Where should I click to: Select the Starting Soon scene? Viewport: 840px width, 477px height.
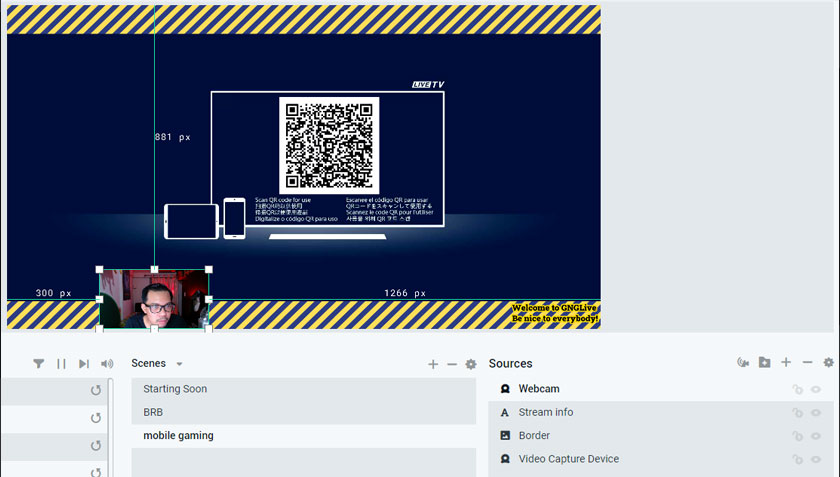175,389
